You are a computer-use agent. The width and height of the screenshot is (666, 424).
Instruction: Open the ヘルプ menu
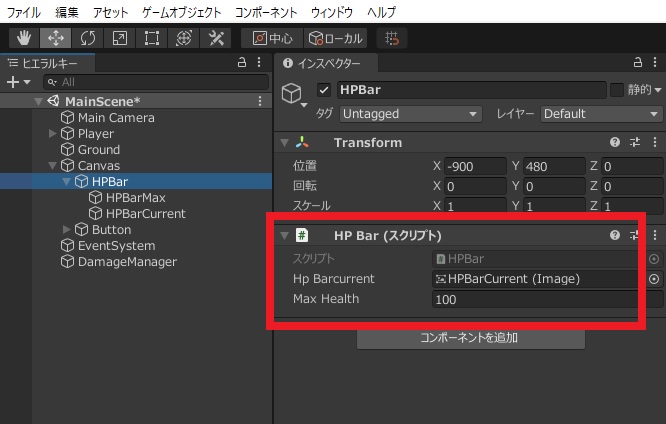click(x=381, y=12)
